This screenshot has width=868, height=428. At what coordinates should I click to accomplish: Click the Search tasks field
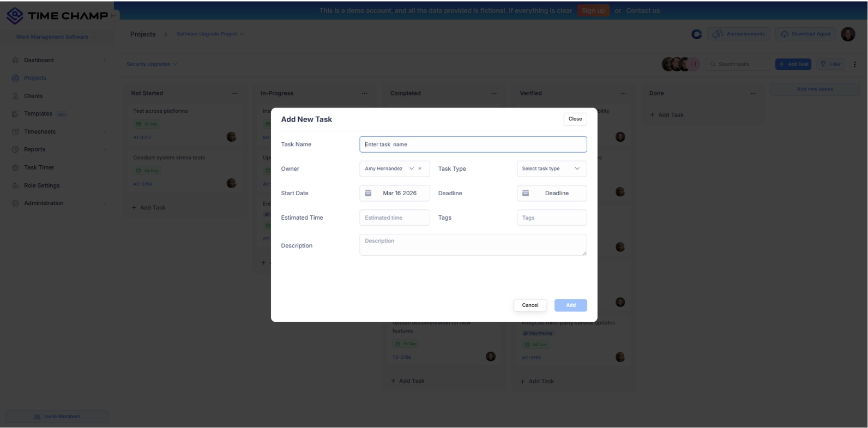click(x=737, y=64)
